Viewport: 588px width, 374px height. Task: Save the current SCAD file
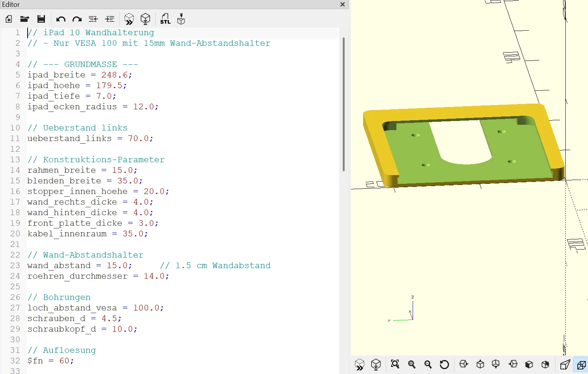(x=41, y=19)
